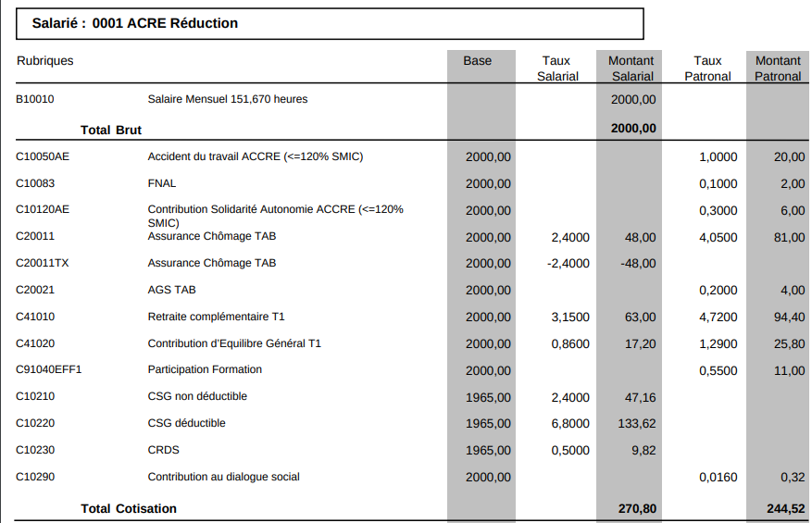Viewport: 812px width, 523px height.
Task: Click the Montant Patronal column header
Action: tap(778, 68)
